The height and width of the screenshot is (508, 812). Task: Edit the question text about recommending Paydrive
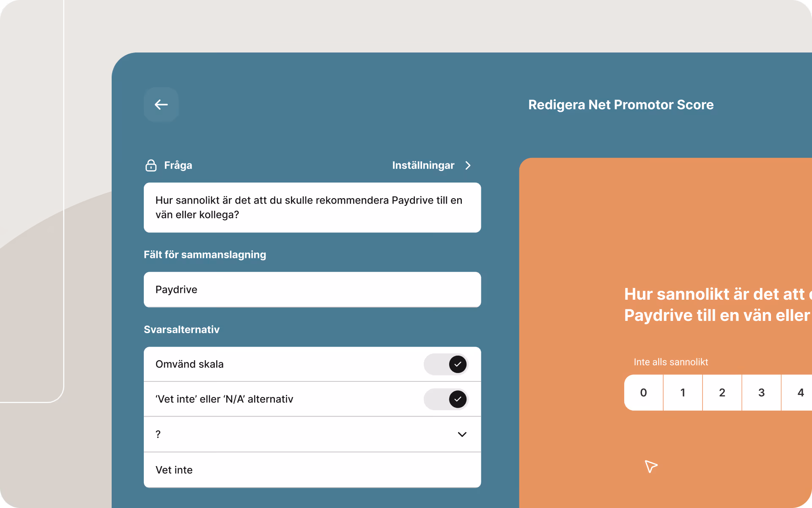(x=312, y=207)
